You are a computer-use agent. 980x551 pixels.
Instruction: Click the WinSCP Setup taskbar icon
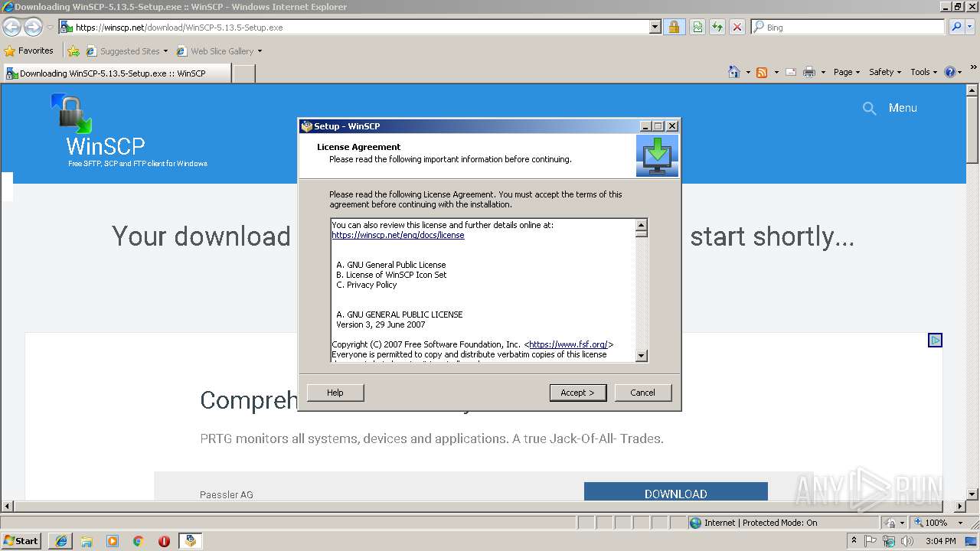tap(190, 541)
